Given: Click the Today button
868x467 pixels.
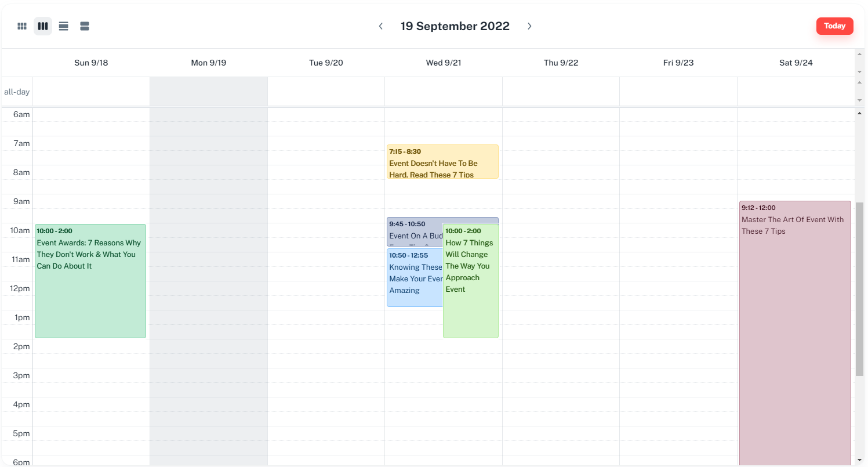Looking at the screenshot, I should pyautogui.click(x=834, y=26).
